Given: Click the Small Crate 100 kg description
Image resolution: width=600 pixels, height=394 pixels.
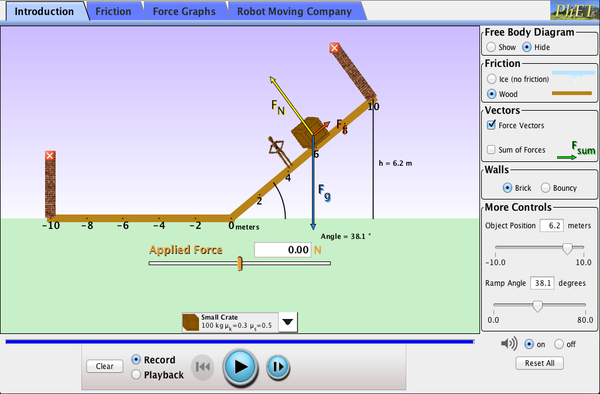Looking at the screenshot, I should point(236,322).
